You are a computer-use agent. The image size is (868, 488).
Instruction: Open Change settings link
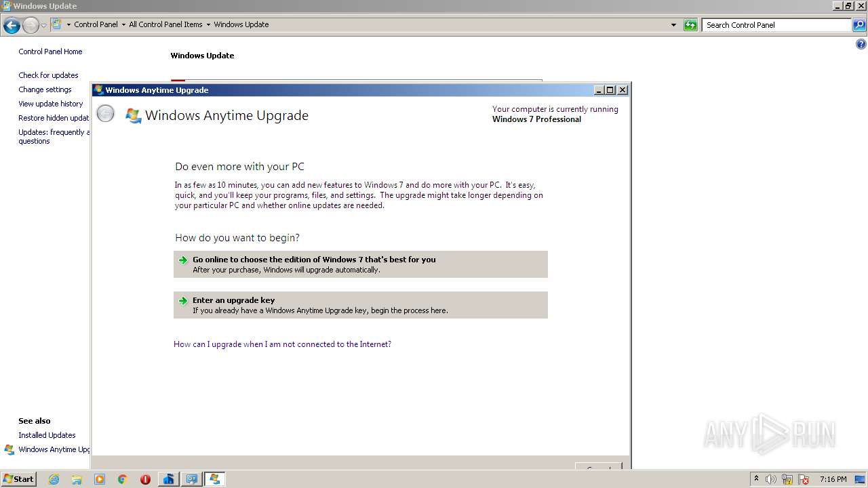(45, 89)
